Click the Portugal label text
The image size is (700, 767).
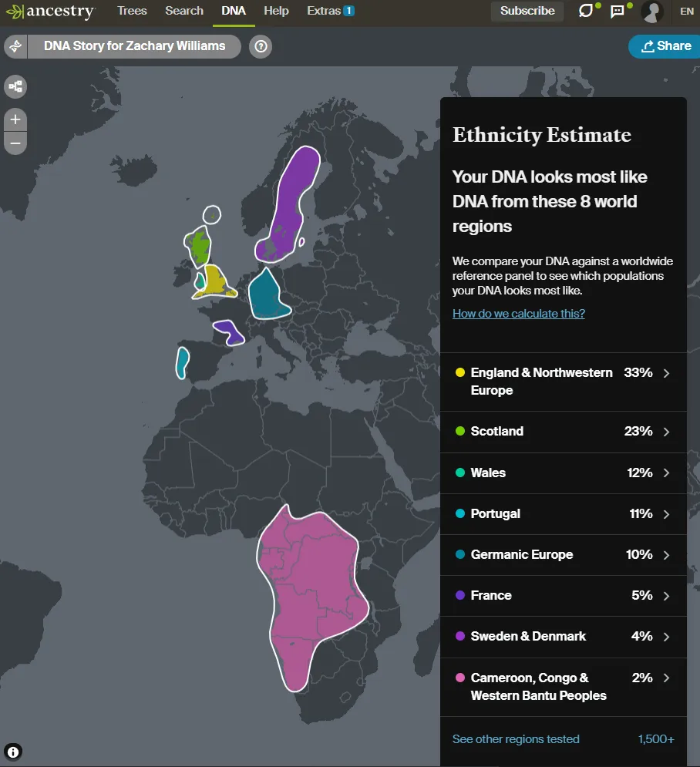point(495,513)
